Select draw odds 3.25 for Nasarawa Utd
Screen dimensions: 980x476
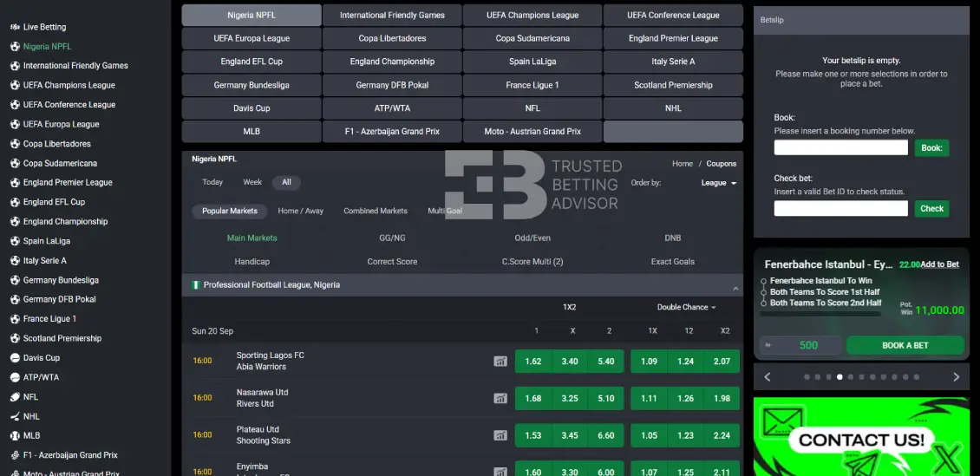pyautogui.click(x=570, y=399)
